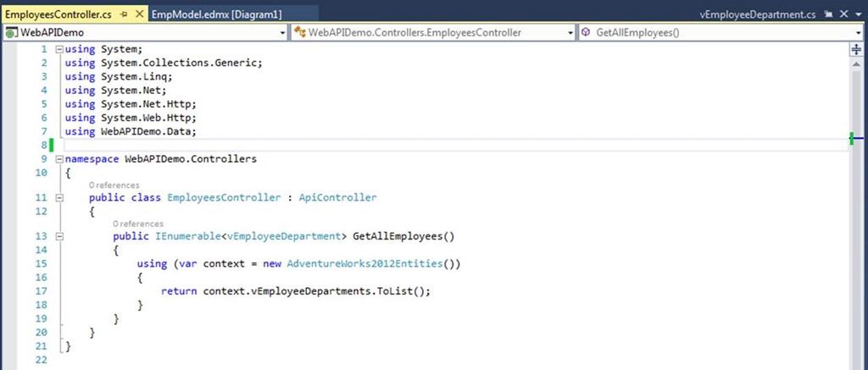
Task: Click the method cube icon beside GetAllEmployees()
Action: click(x=586, y=33)
